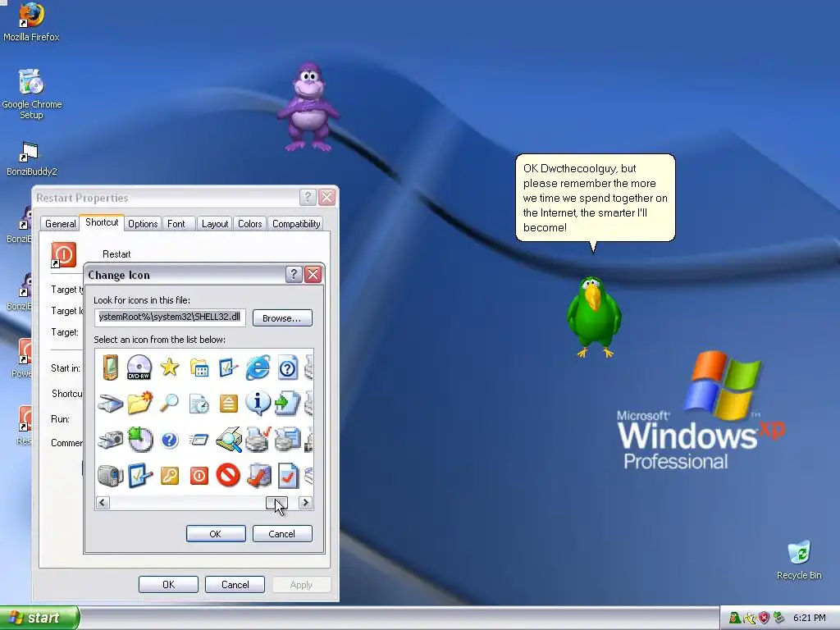Click the red security shield tray icon

764,618
